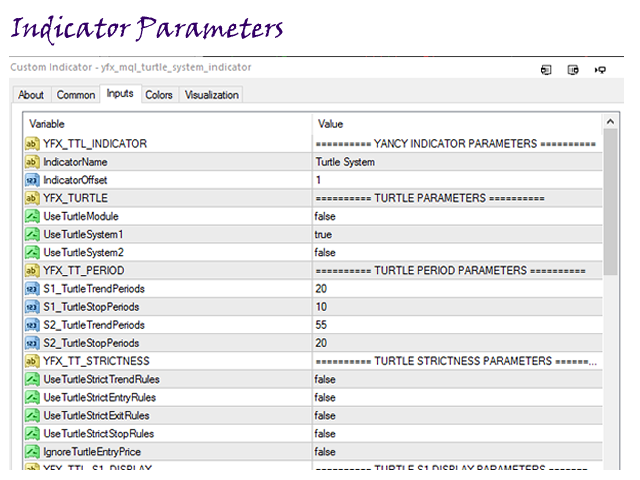Click the boolean icon beside UseTurtleModule
Image resolution: width=640 pixels, height=480 pixels.
(32, 216)
